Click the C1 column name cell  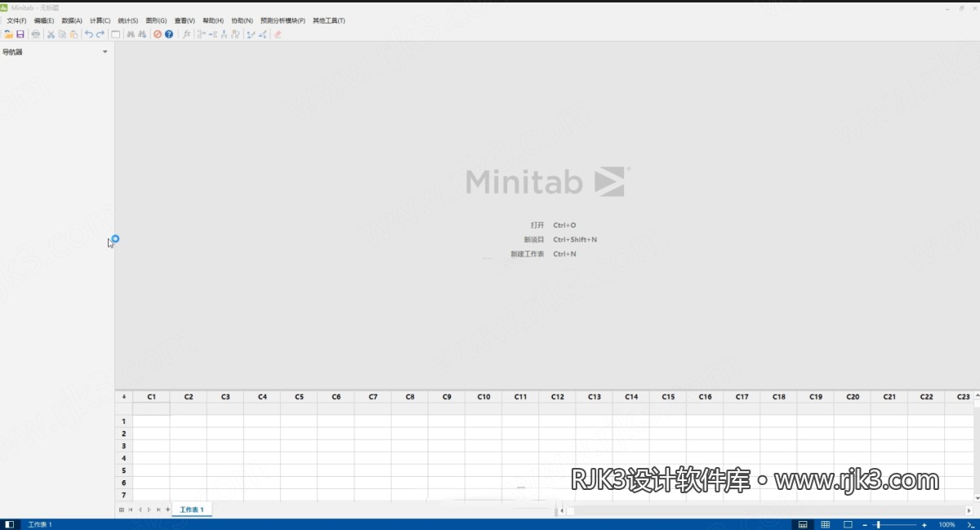point(151,409)
